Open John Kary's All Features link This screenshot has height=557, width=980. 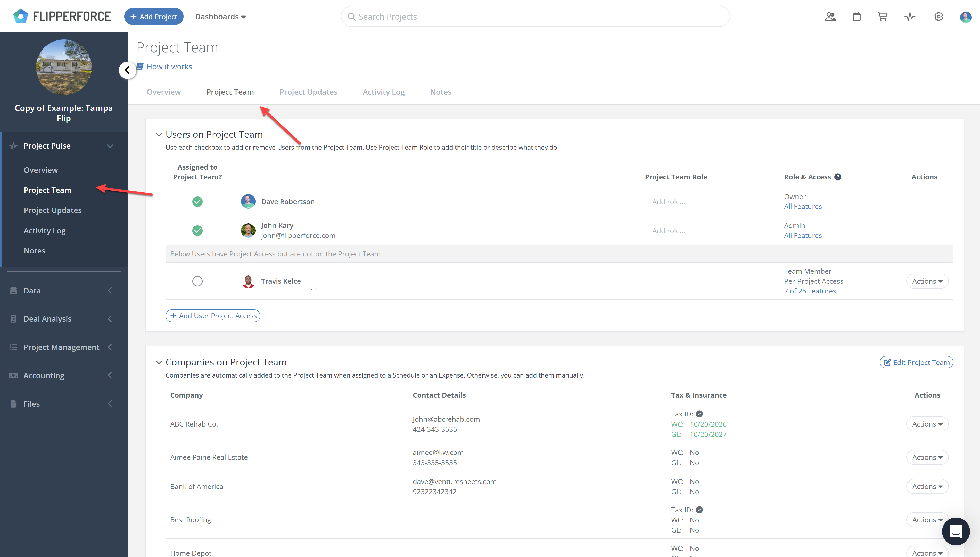tap(803, 235)
